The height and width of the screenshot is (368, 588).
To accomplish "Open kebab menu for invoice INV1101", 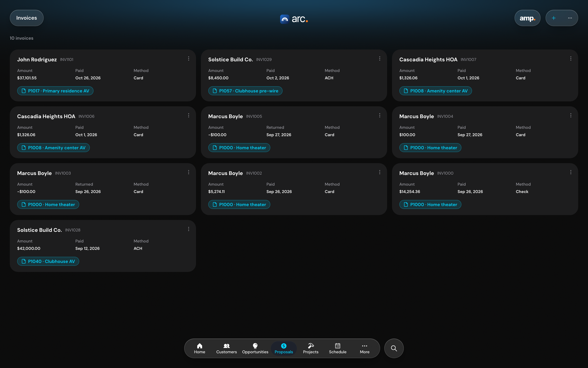I will tap(189, 59).
